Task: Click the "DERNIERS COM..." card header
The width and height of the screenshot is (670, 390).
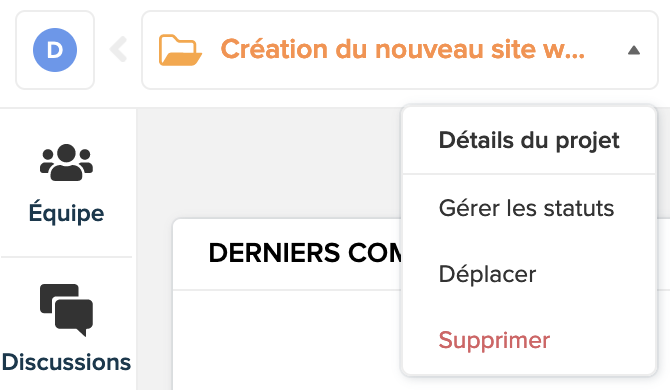Action: [287, 254]
